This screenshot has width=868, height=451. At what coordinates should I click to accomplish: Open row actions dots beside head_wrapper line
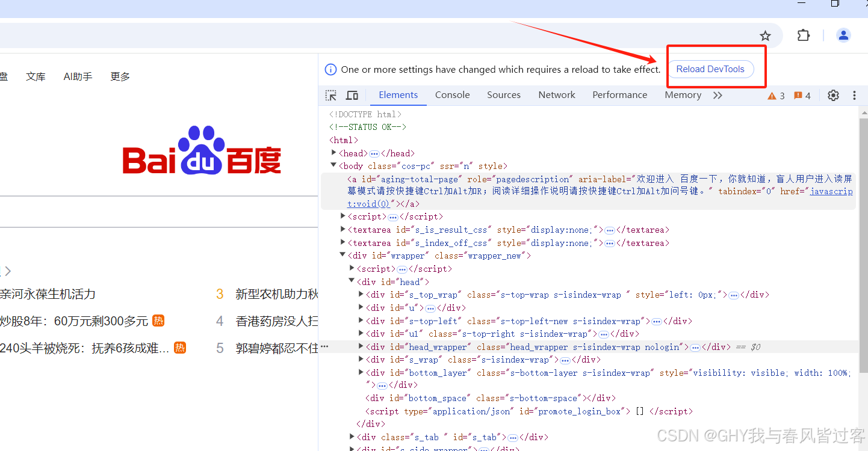tap(324, 347)
